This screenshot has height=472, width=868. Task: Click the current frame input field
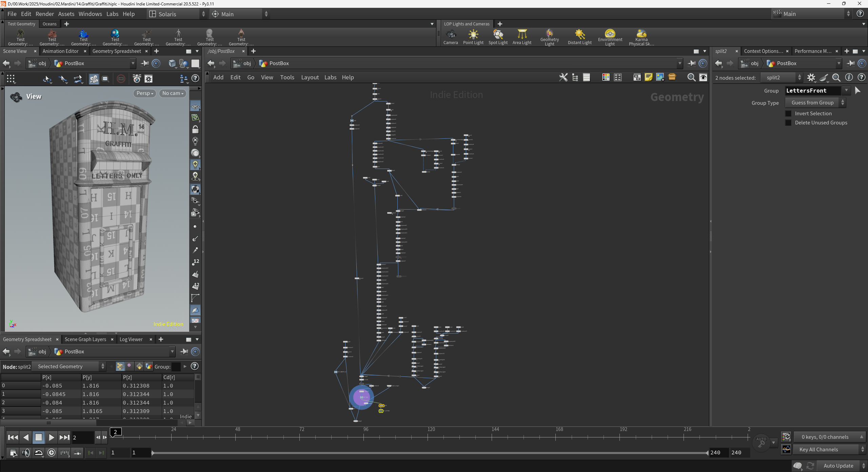tap(82, 437)
